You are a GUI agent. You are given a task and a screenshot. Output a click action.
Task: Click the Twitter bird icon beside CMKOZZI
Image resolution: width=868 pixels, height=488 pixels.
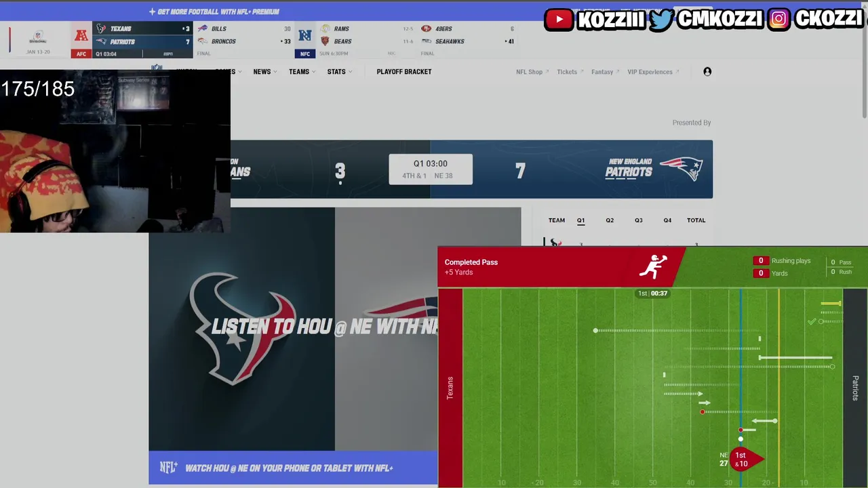pos(661,20)
